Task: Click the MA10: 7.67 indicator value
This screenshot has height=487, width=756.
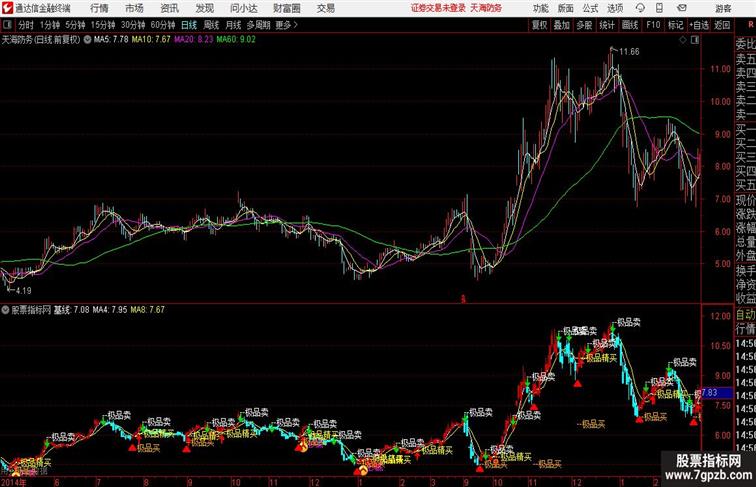Action: [x=151, y=40]
